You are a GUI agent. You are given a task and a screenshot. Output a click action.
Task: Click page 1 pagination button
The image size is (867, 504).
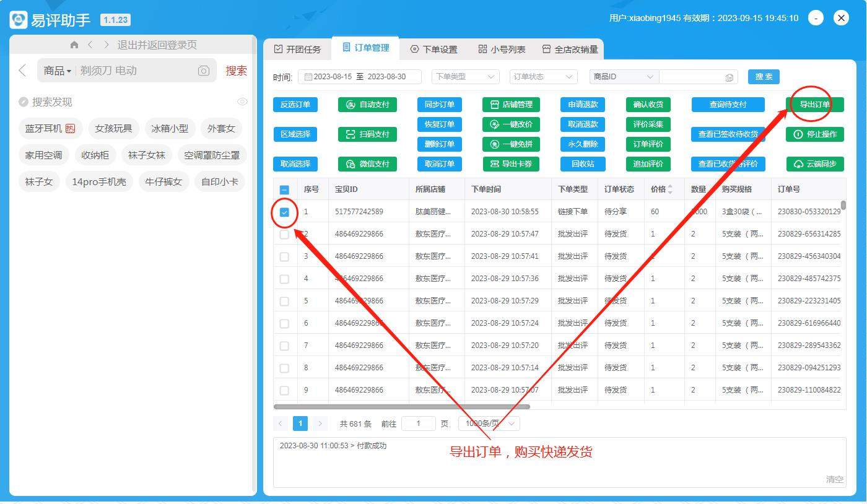click(x=300, y=424)
